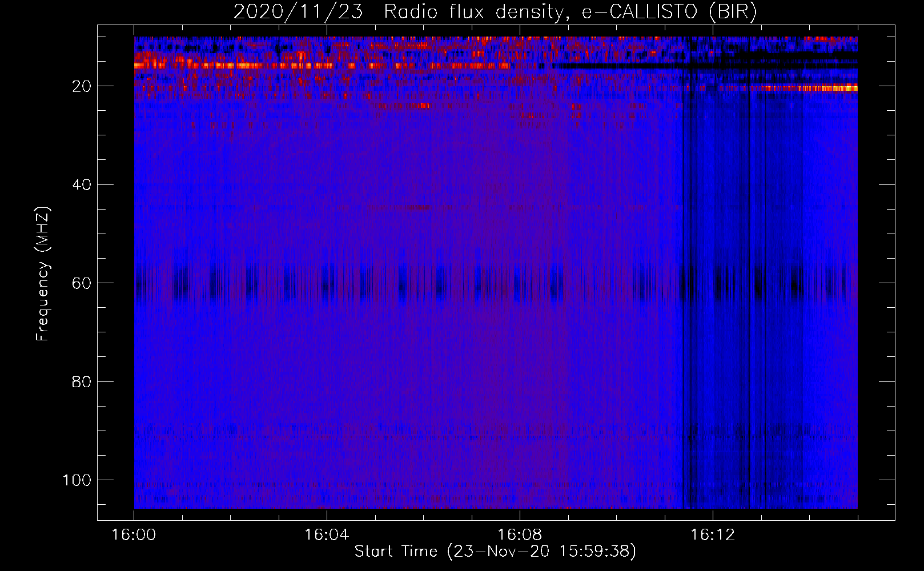Click the 'Frequency (MHZ)' axis label
The width and height of the screenshot is (924, 571).
click(x=43, y=274)
